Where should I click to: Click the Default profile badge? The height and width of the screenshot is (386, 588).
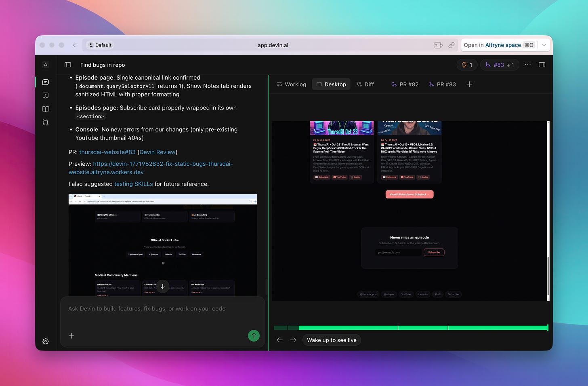point(100,45)
